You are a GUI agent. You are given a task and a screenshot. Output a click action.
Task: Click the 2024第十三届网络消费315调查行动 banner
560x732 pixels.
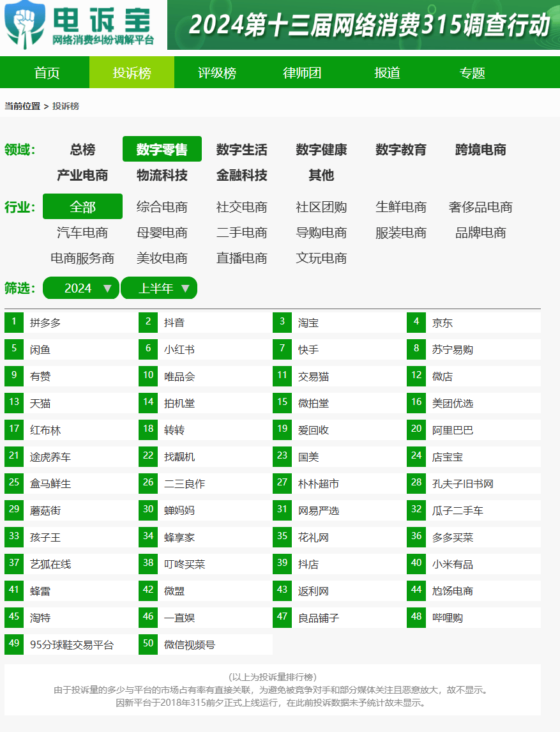363,25
